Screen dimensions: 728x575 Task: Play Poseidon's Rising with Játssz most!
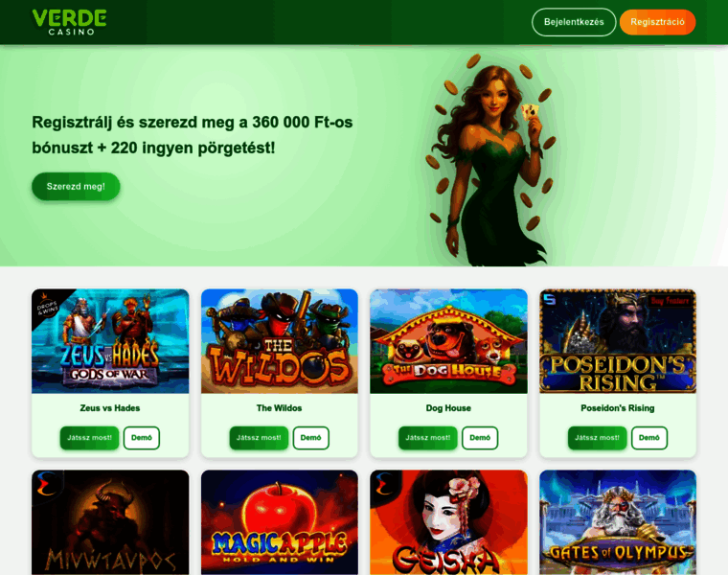(x=597, y=438)
